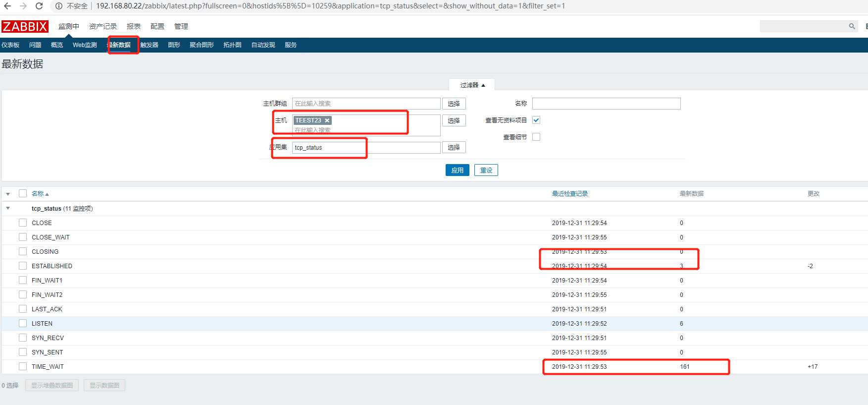The width and height of the screenshot is (868, 405).
Task: Check the FIN_WAIT1 item checkbox
Action: click(x=23, y=280)
